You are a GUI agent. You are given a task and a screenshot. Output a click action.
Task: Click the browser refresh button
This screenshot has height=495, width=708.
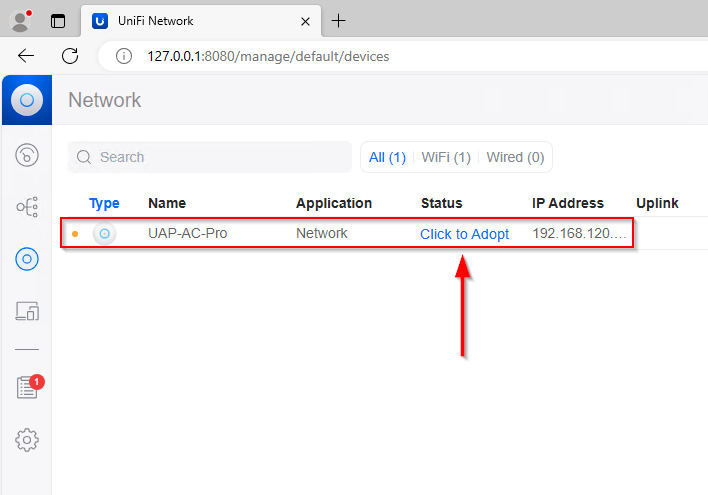point(70,56)
